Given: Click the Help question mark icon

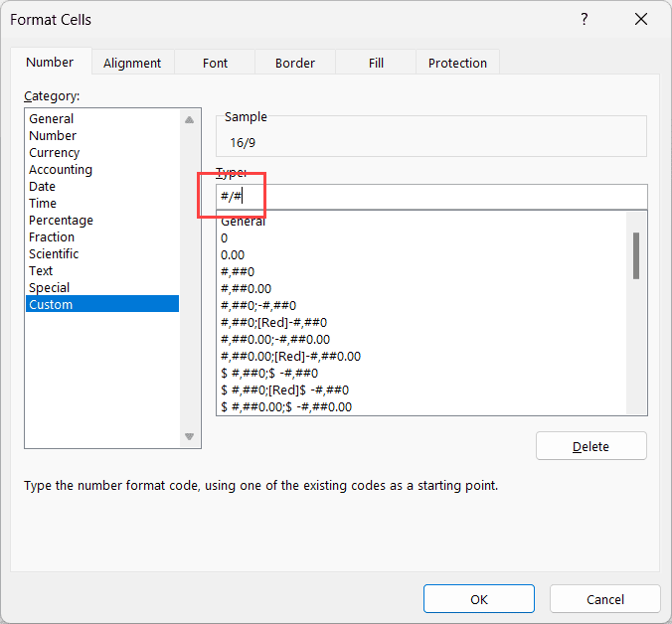Looking at the screenshot, I should click(584, 19).
